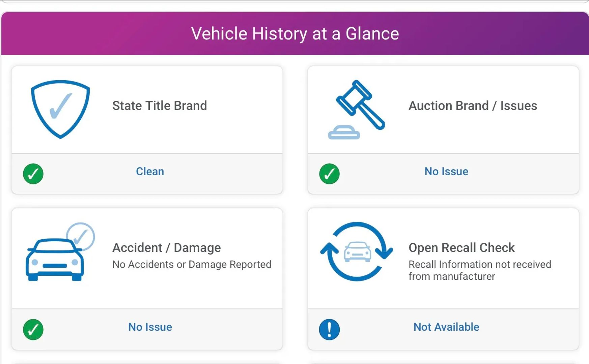Select the Open Recall Check heading
Screen dimensions: 589x364
[461, 248]
